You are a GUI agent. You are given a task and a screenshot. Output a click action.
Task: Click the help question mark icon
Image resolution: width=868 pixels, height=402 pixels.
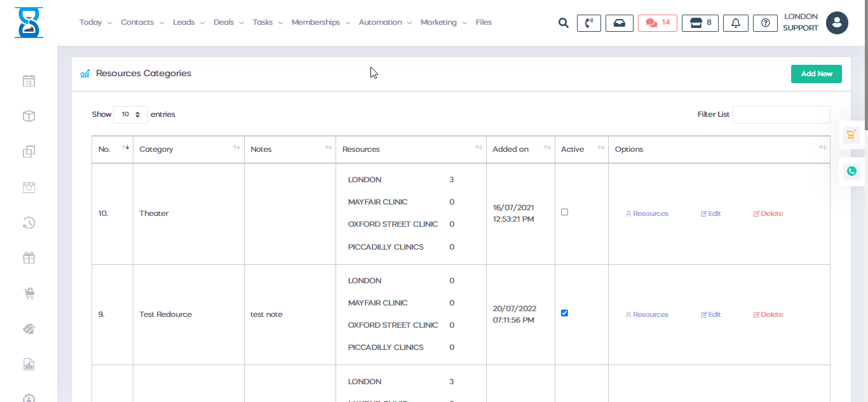click(765, 23)
